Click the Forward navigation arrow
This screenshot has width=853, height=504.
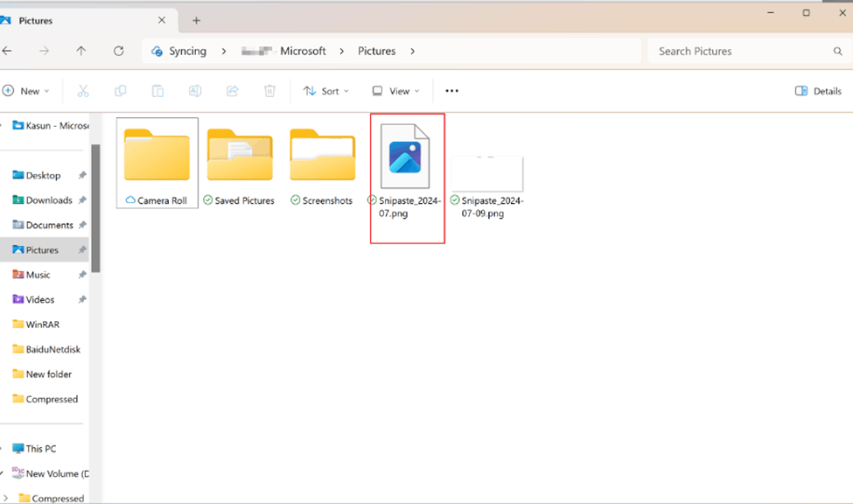[x=44, y=51]
